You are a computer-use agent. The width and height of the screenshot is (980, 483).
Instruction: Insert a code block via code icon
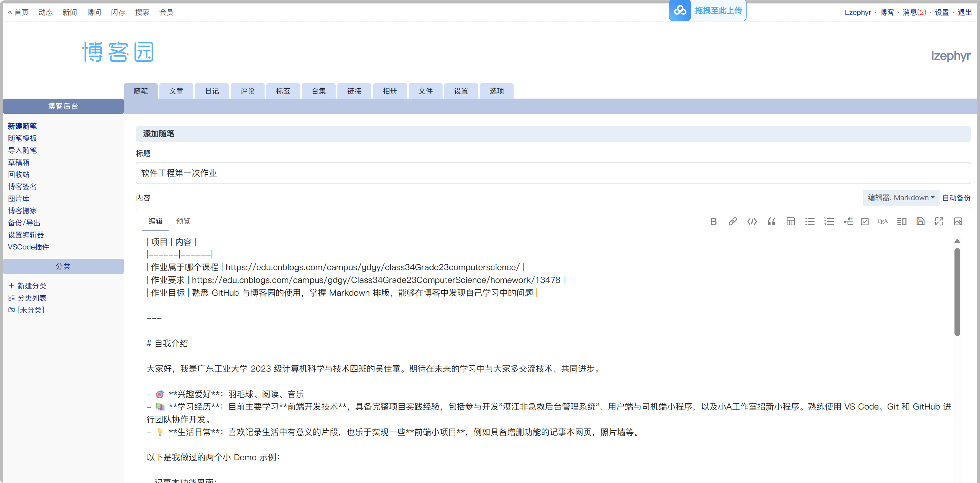(x=752, y=221)
